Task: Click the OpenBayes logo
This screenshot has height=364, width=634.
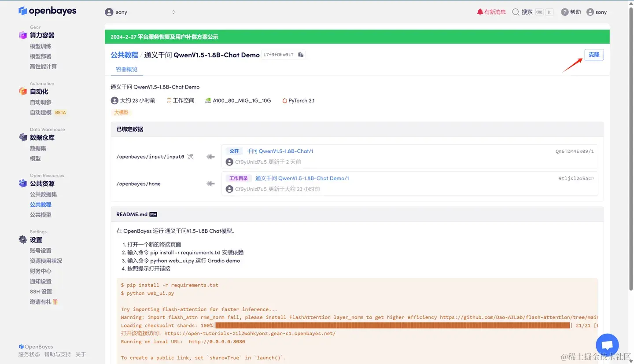Action: pos(48,11)
